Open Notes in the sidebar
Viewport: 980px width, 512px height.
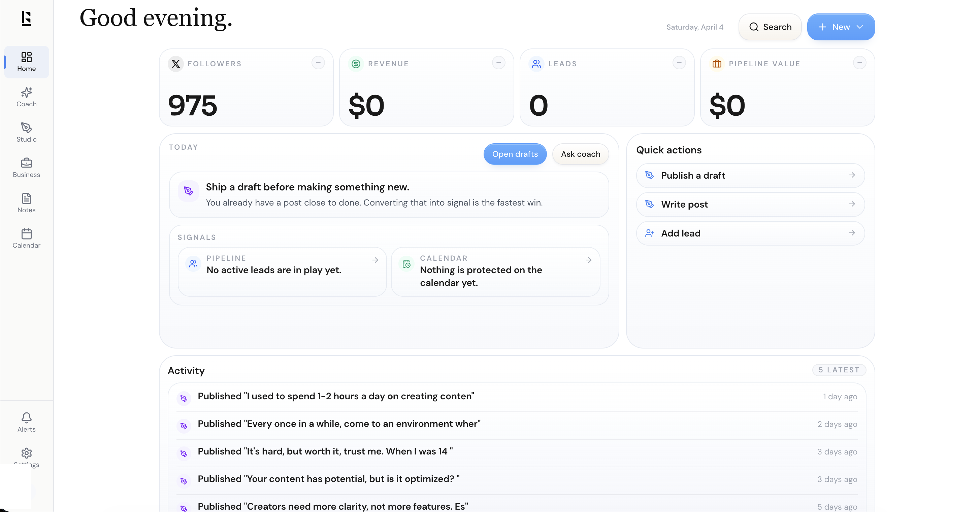tap(26, 203)
